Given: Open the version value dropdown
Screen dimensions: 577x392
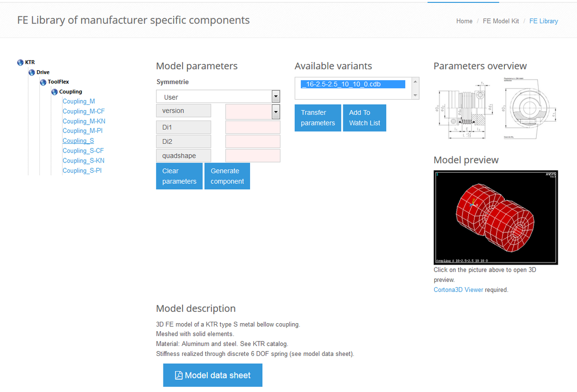Looking at the screenshot, I should point(253,111).
